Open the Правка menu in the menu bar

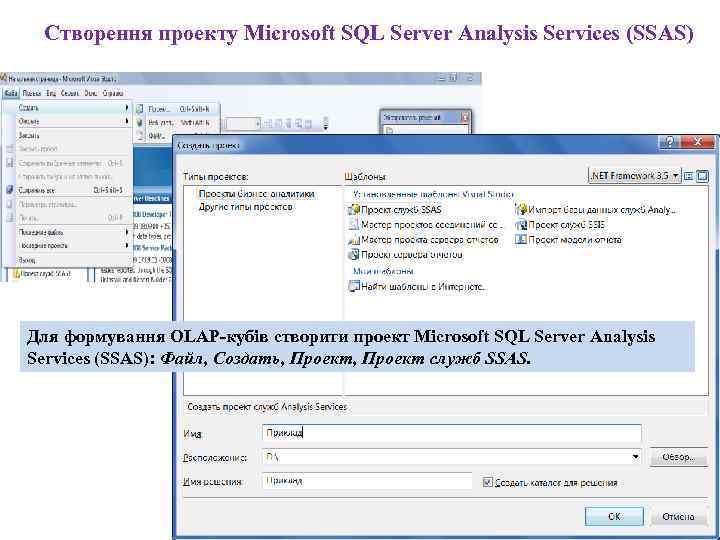click(x=32, y=93)
